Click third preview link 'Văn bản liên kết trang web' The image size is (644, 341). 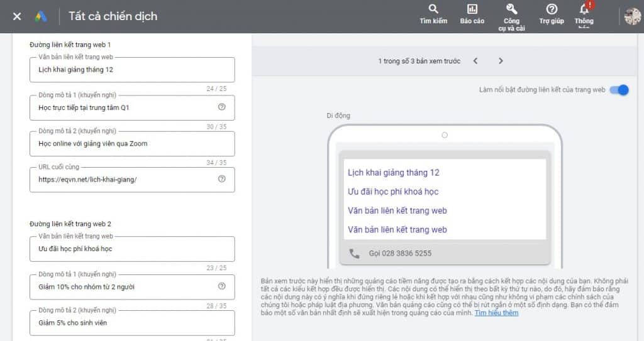397,211
